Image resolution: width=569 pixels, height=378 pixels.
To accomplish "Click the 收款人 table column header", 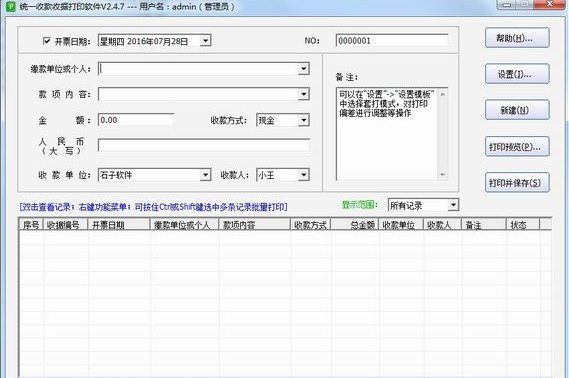I will (443, 225).
